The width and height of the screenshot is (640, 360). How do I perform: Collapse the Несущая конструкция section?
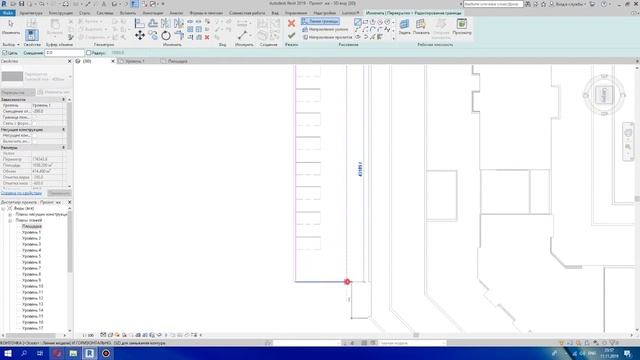pyautogui.click(x=63, y=129)
